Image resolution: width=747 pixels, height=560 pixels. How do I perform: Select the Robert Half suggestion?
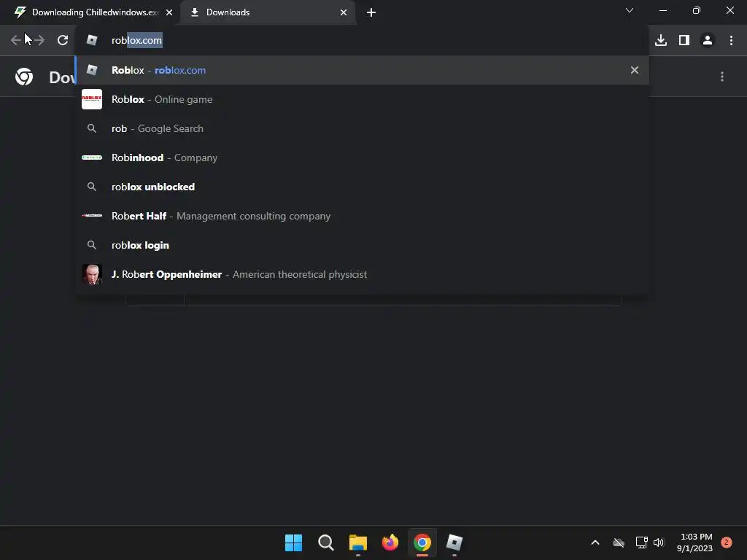point(362,216)
